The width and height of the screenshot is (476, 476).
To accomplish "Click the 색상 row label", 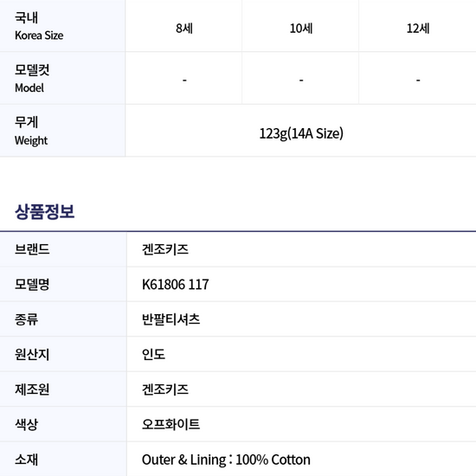I will pyautogui.click(x=26, y=424).
